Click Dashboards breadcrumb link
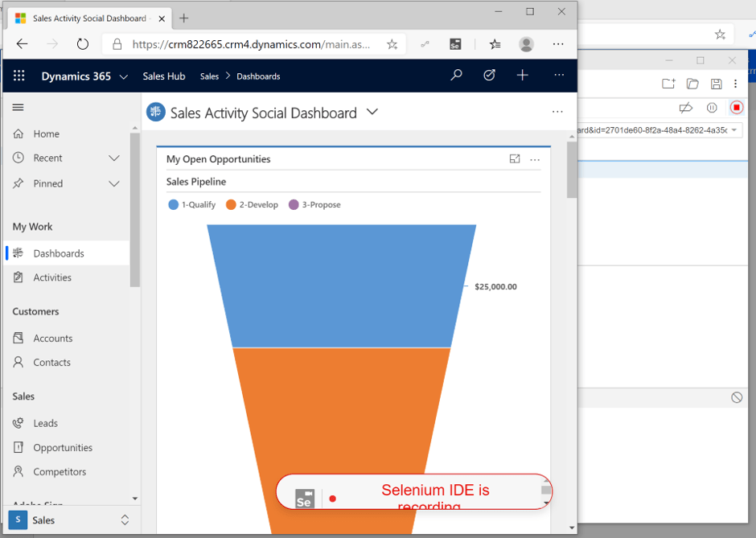Image resolution: width=756 pixels, height=538 pixels. (258, 76)
